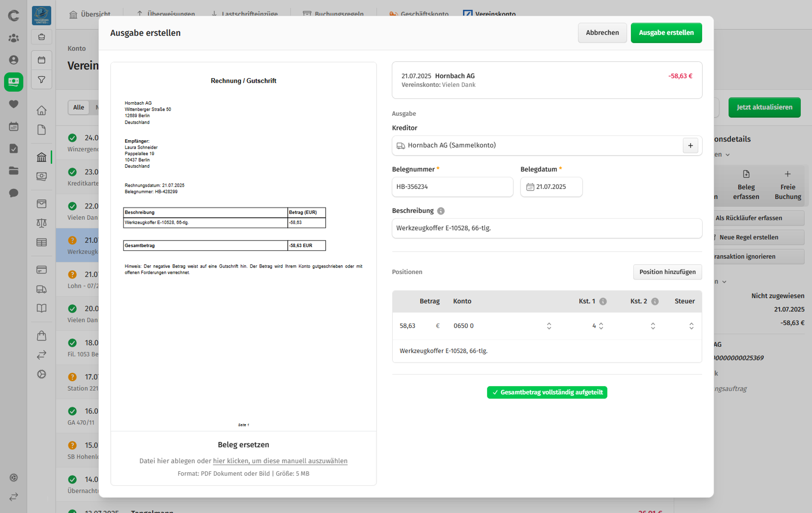Open the credit card icon in second sidebar
This screenshot has width=812, height=513.
pyautogui.click(x=41, y=270)
